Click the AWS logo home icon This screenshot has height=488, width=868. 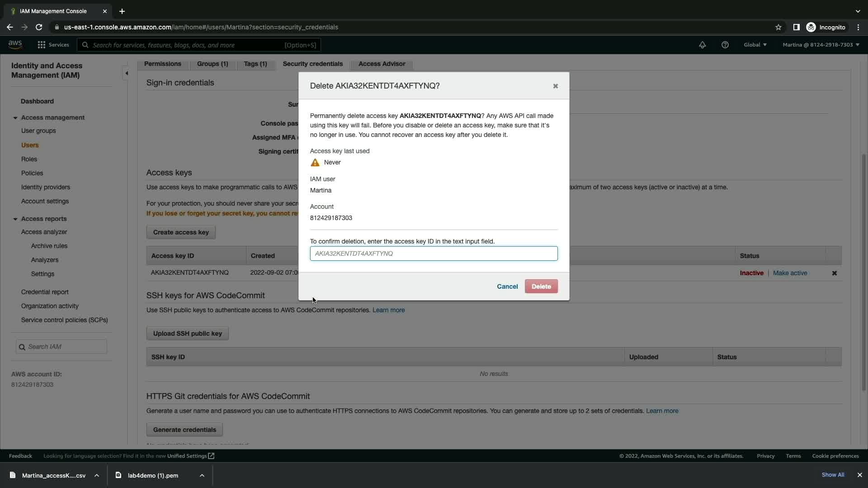pyautogui.click(x=15, y=44)
